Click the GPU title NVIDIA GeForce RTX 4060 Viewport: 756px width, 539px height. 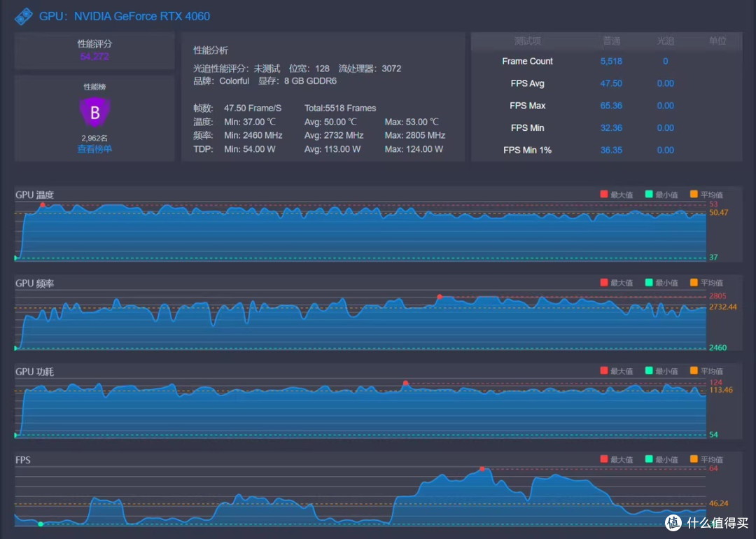tap(141, 16)
